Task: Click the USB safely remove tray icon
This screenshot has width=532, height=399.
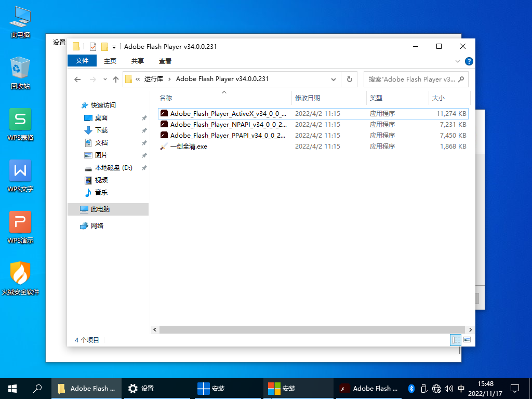Action: (x=424, y=389)
